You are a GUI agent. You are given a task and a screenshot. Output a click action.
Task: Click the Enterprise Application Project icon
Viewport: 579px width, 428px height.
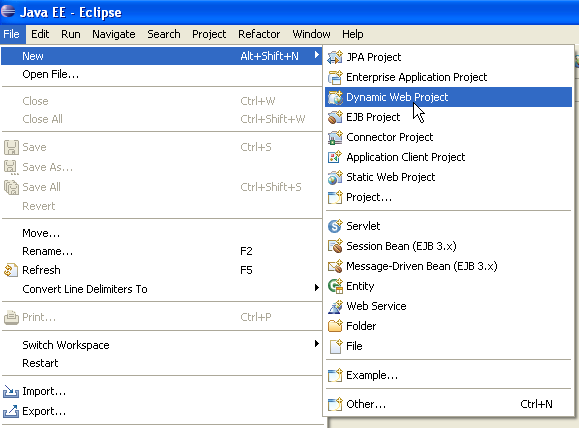coord(335,77)
